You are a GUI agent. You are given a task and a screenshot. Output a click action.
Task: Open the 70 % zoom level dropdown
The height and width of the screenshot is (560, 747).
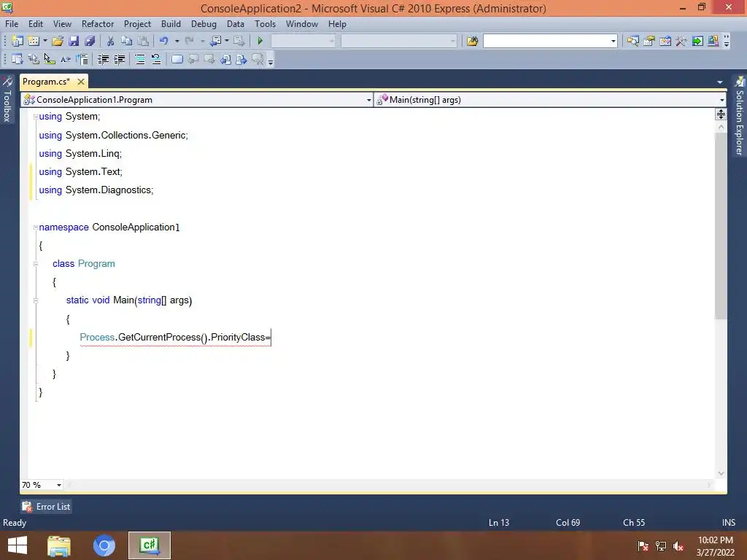click(x=59, y=485)
